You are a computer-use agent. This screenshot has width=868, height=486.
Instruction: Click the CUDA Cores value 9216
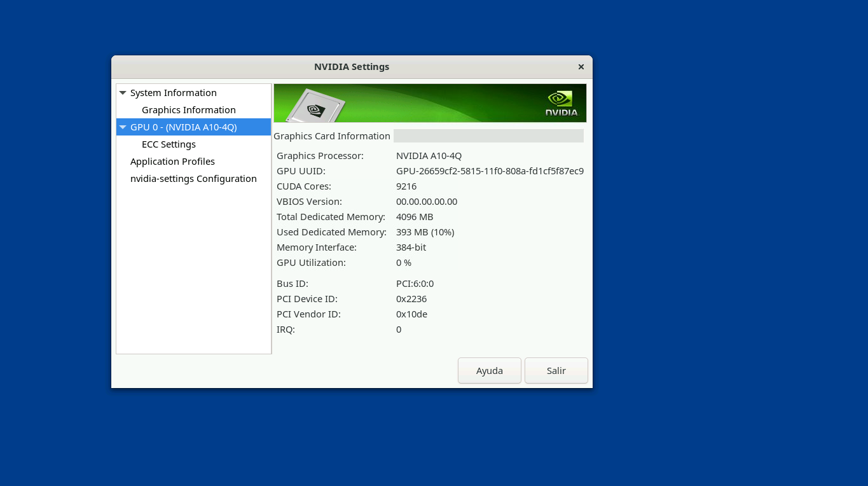coord(406,186)
